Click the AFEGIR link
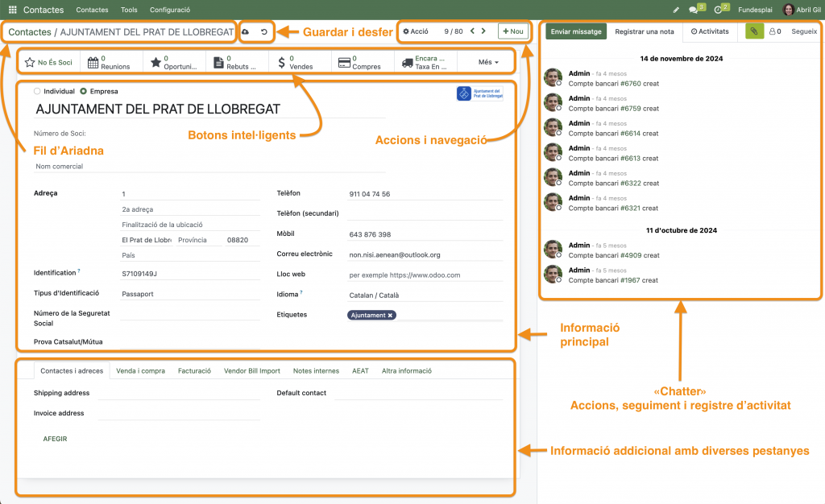 (x=55, y=439)
